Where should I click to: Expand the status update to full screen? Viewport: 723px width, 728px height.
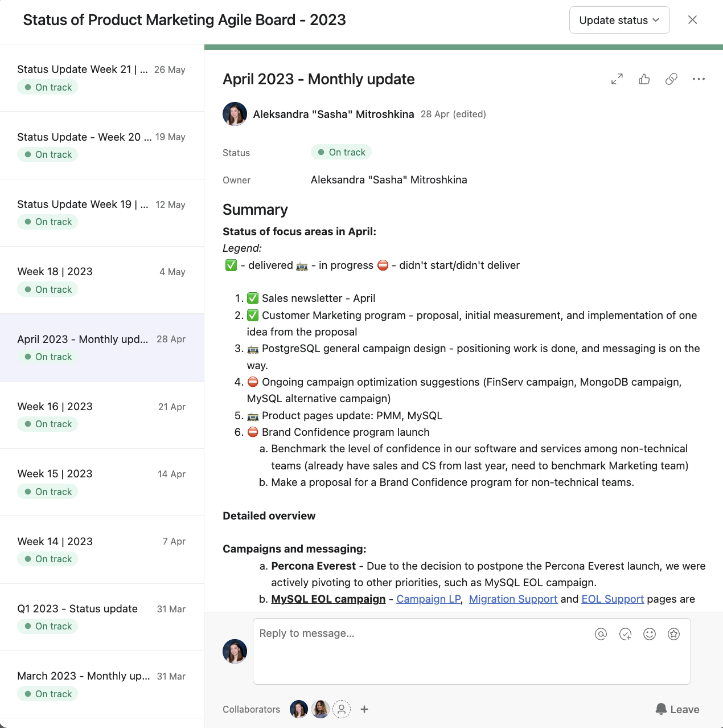tap(617, 79)
